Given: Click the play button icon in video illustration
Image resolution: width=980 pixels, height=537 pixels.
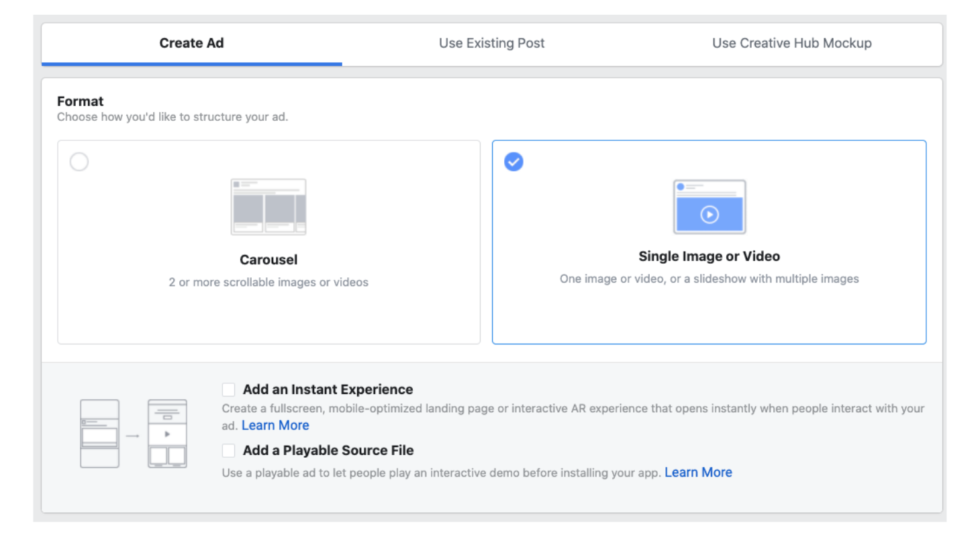Looking at the screenshot, I should coord(709,214).
